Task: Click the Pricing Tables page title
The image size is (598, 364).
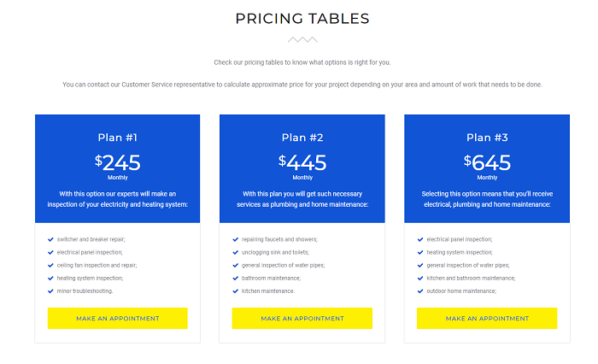Action: [x=302, y=19]
